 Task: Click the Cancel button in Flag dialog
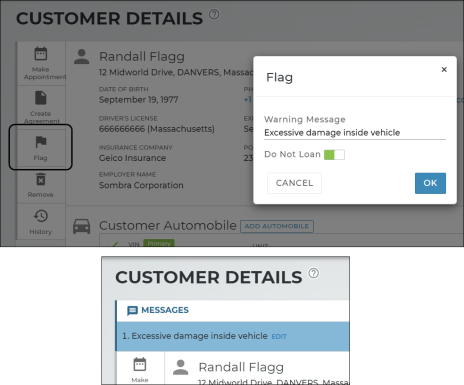(x=294, y=183)
